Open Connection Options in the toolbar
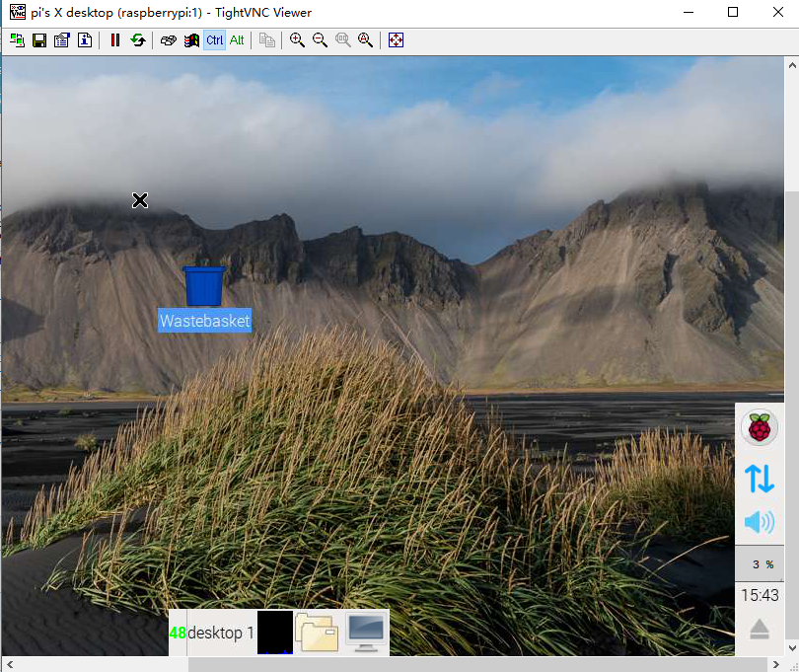799x672 pixels. click(62, 40)
